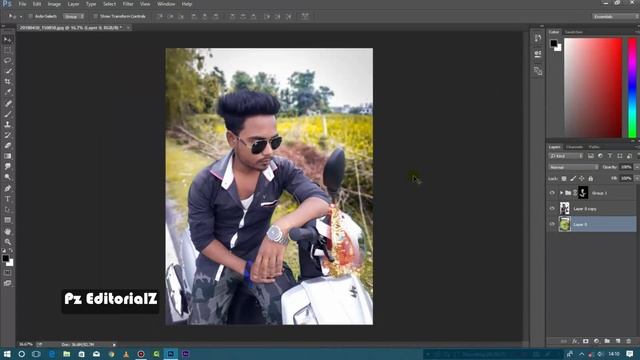Toggle lock image pixels brush icon
This screenshot has height=360, width=640.
click(573, 178)
